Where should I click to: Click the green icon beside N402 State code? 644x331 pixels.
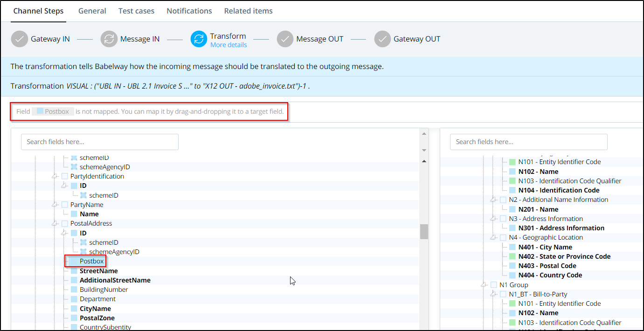point(512,256)
